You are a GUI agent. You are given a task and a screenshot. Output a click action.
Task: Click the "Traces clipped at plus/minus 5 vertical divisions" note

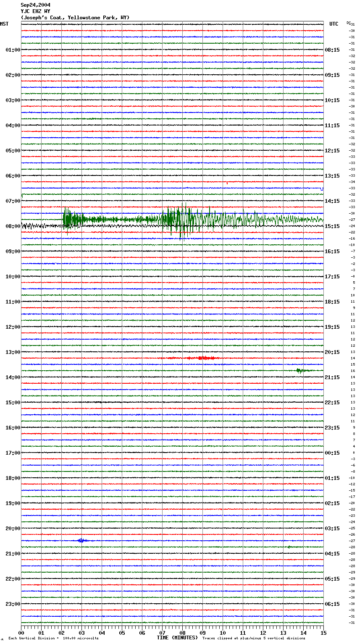click(x=254, y=638)
